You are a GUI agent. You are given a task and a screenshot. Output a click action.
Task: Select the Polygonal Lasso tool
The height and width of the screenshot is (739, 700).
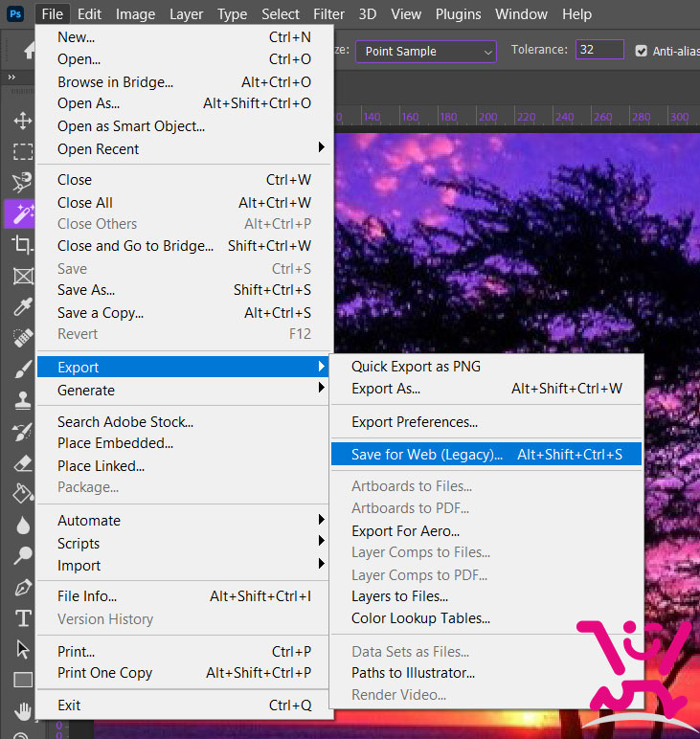point(22,183)
